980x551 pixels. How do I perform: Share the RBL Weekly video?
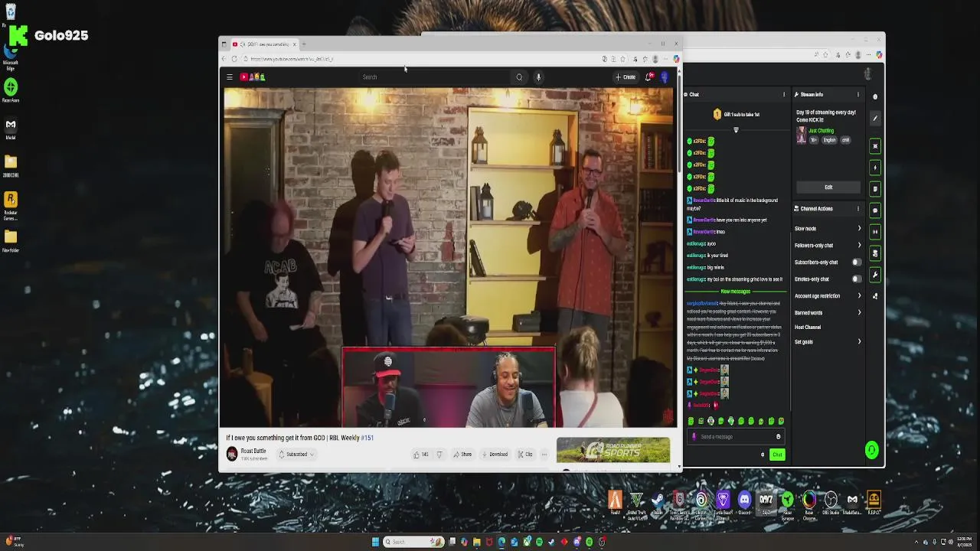(x=462, y=455)
